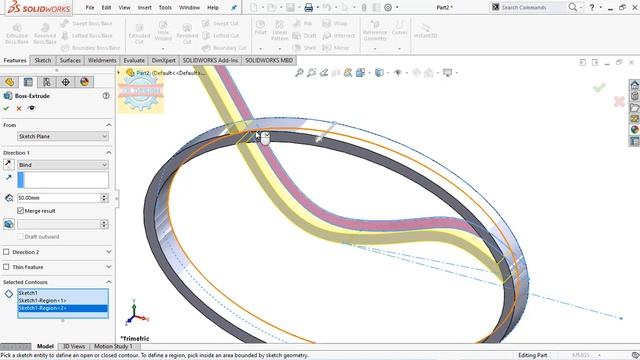
Task: Open the From Sketch Plane dropdown
Action: 63,136
